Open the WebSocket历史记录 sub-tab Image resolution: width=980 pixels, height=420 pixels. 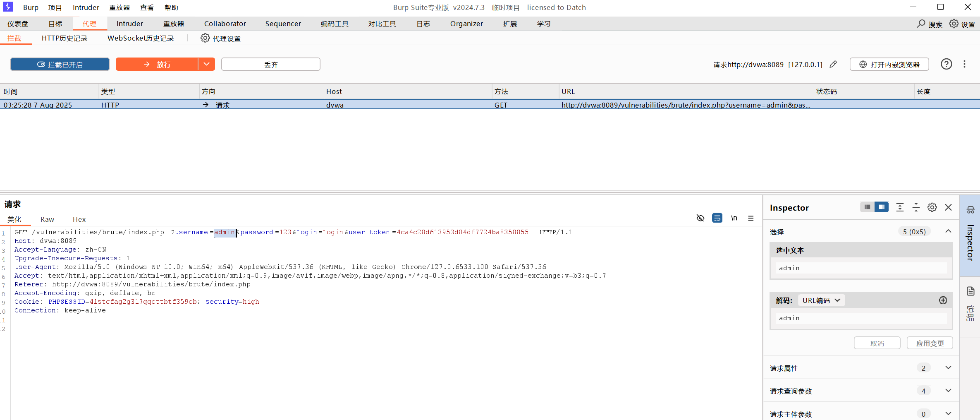141,38
